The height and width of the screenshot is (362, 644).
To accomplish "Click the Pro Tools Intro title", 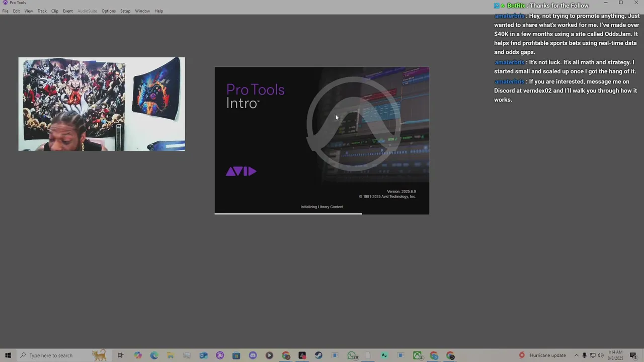I will 255,96.
